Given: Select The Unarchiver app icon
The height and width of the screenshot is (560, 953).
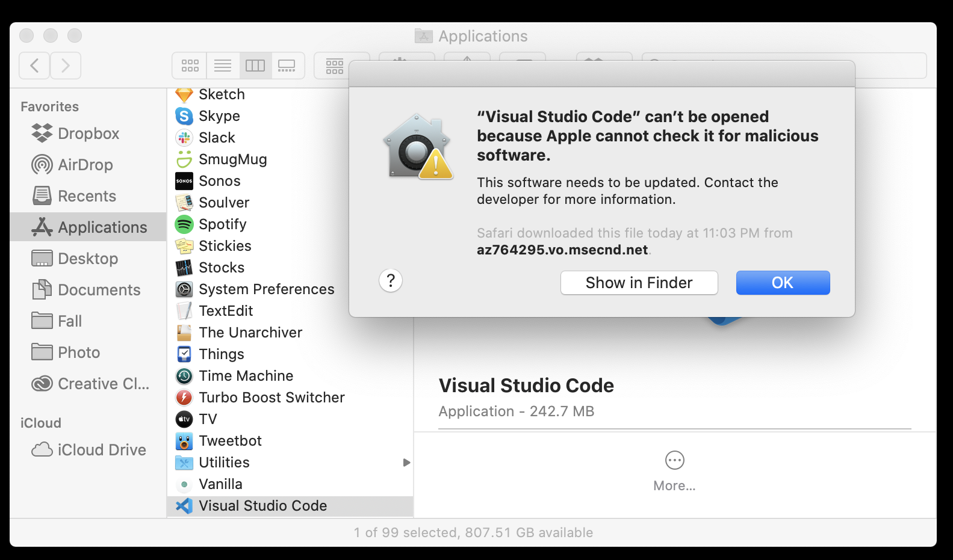Looking at the screenshot, I should pos(184,333).
